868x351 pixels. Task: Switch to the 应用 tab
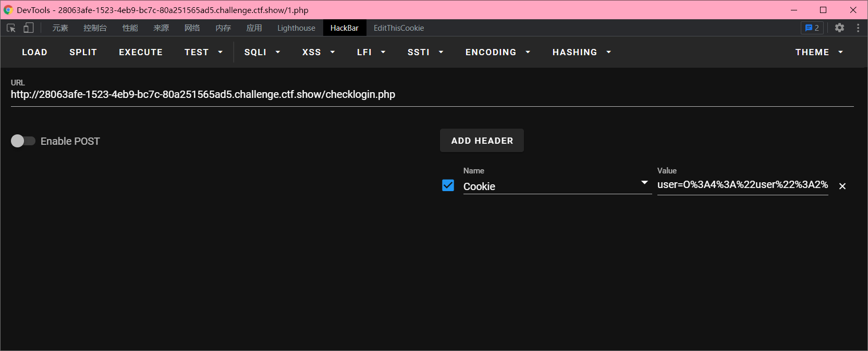[254, 28]
